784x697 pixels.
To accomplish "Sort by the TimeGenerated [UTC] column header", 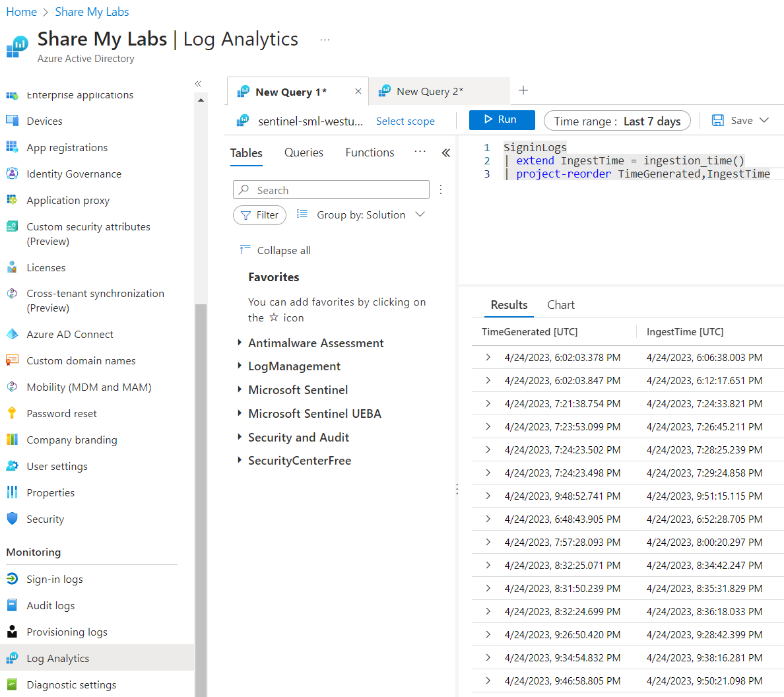I will [529, 331].
